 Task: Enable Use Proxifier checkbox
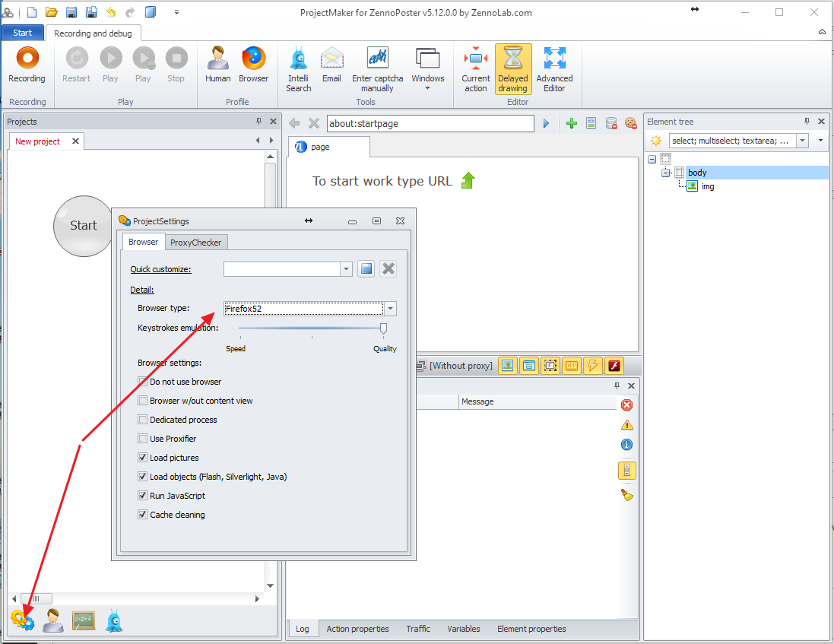(142, 439)
